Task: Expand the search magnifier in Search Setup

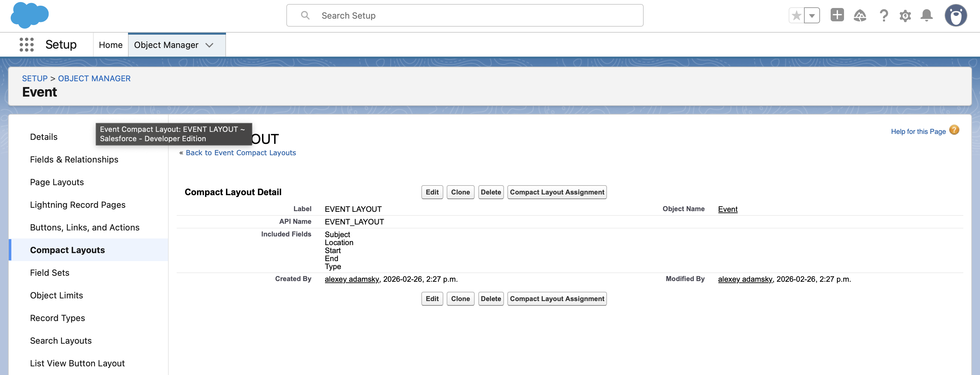Action: (x=305, y=15)
